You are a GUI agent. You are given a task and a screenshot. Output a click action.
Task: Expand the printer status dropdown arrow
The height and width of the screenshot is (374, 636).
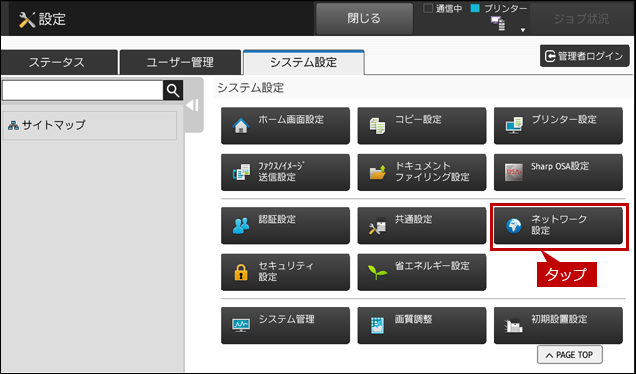[523, 30]
